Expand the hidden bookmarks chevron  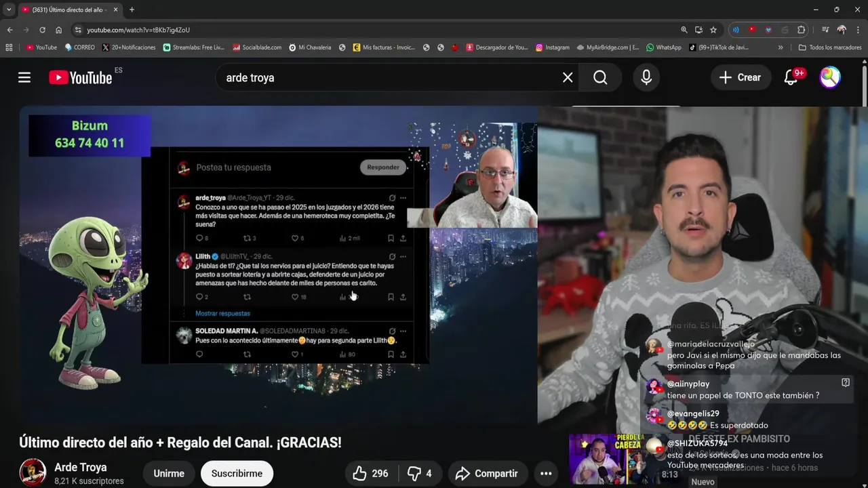pyautogui.click(x=781, y=47)
